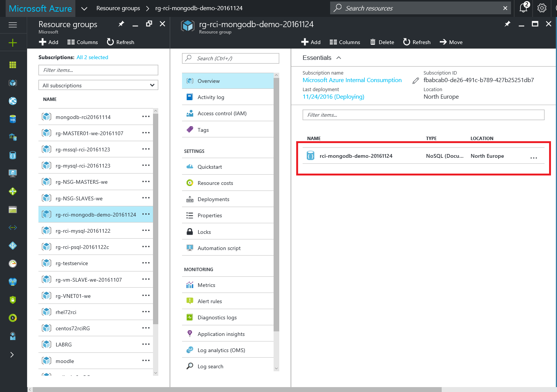Move resources with the Move button
The width and height of the screenshot is (557, 392).
point(451,42)
